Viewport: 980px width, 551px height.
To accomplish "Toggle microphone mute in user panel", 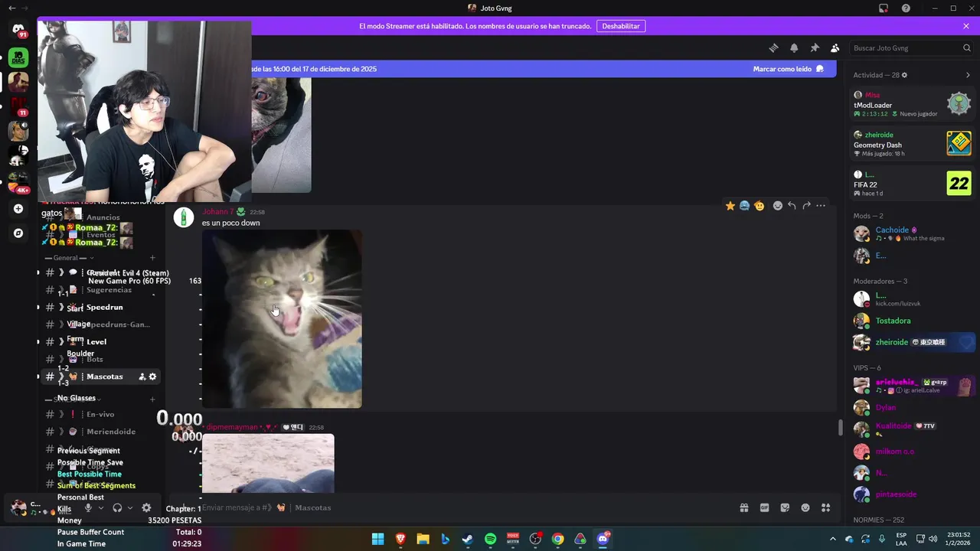I will (x=88, y=507).
